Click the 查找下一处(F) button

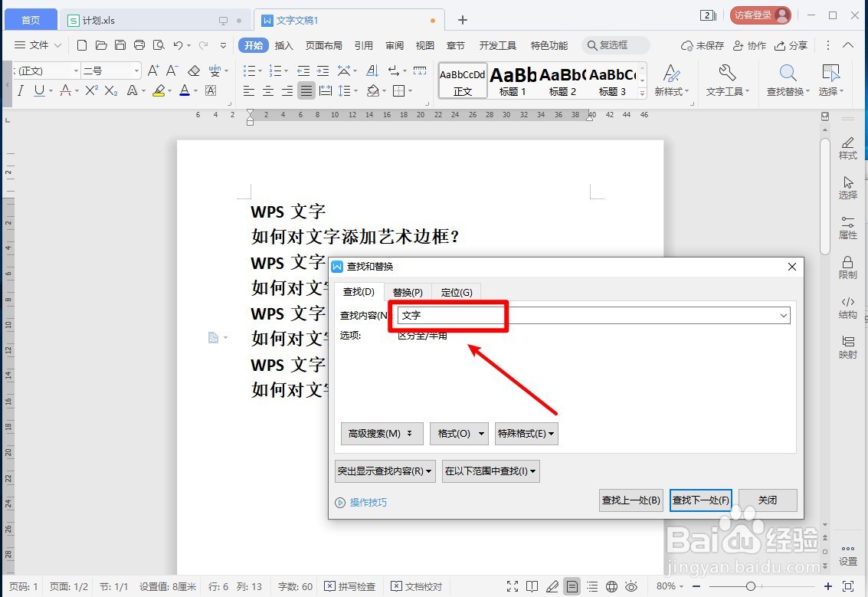[701, 500]
